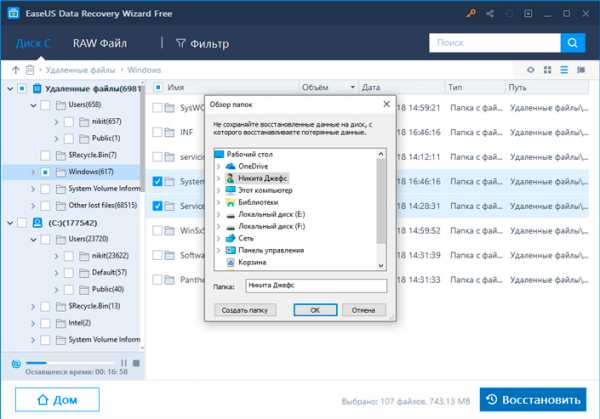Click the key activation icon in title bar

point(471,13)
